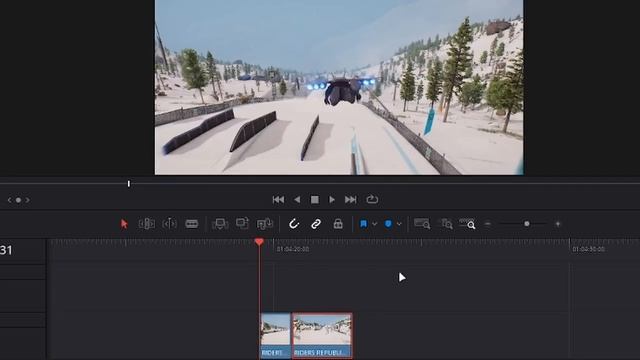Click Detail Zoom icon
This screenshot has width=640, height=360.
click(445, 224)
